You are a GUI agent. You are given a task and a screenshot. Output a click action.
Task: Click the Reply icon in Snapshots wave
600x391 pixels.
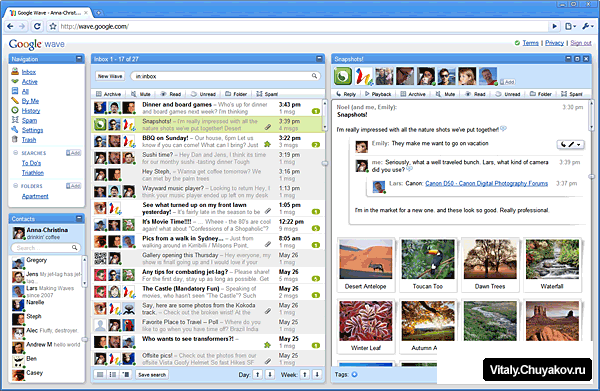point(346,94)
